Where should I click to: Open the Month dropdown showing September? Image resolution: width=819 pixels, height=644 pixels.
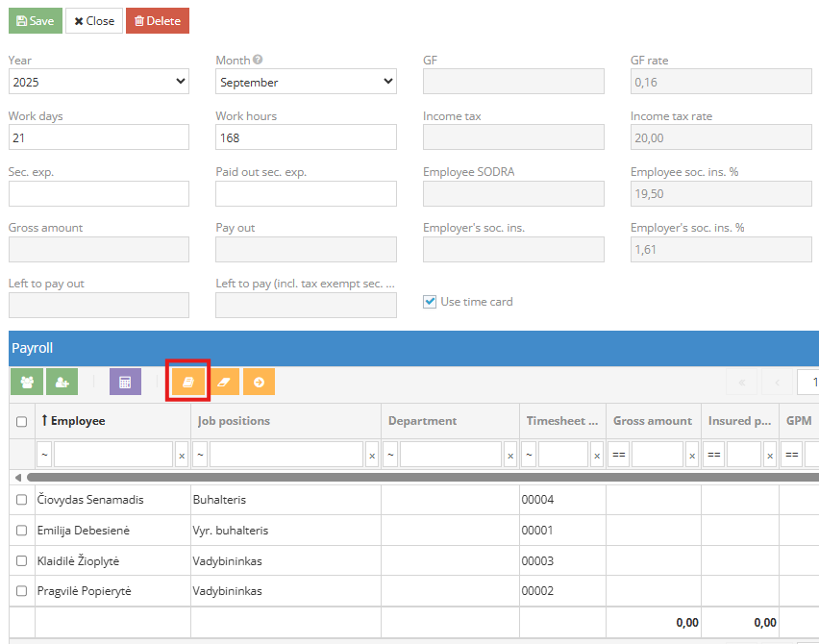point(306,82)
